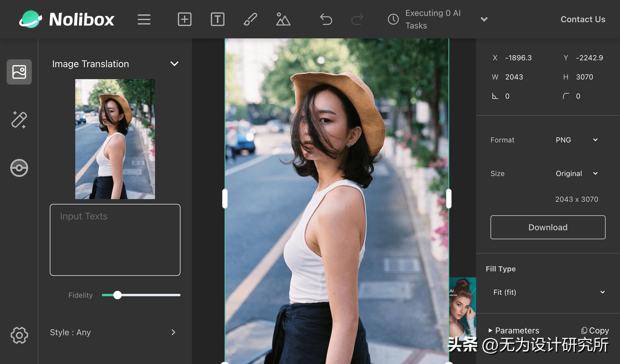
Task: Add a new frame with plus icon
Action: point(185,19)
